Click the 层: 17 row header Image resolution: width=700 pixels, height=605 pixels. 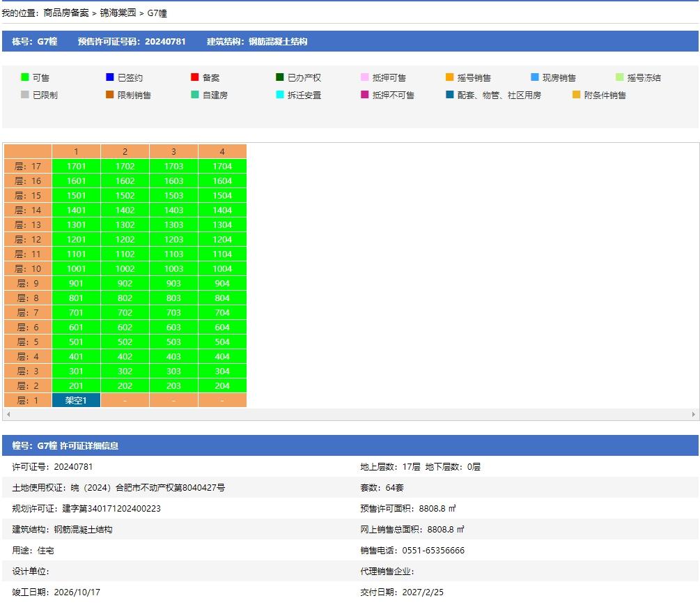coord(28,166)
